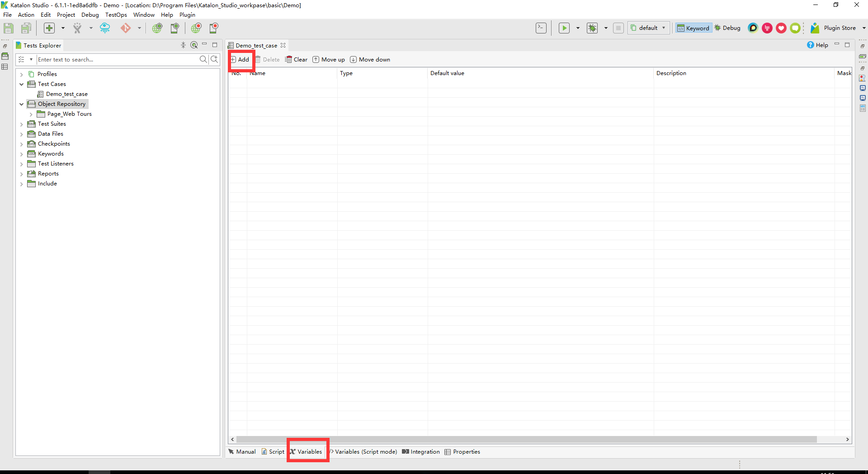
Task: Click the magnifier search icon in Tests Explorer
Action: coord(203,59)
